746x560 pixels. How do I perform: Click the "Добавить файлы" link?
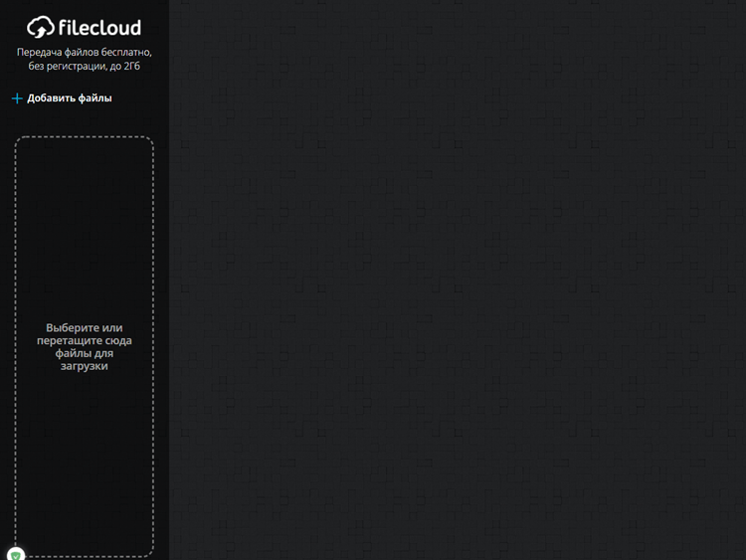coord(69,98)
